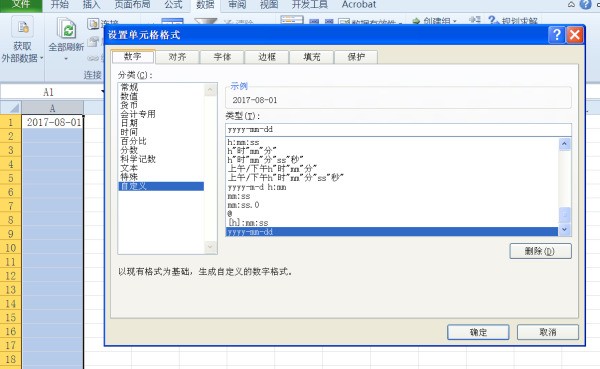Image resolution: width=600 pixels, height=369 pixels.
Task: Close the Format Cells dialog
Action: point(575,35)
